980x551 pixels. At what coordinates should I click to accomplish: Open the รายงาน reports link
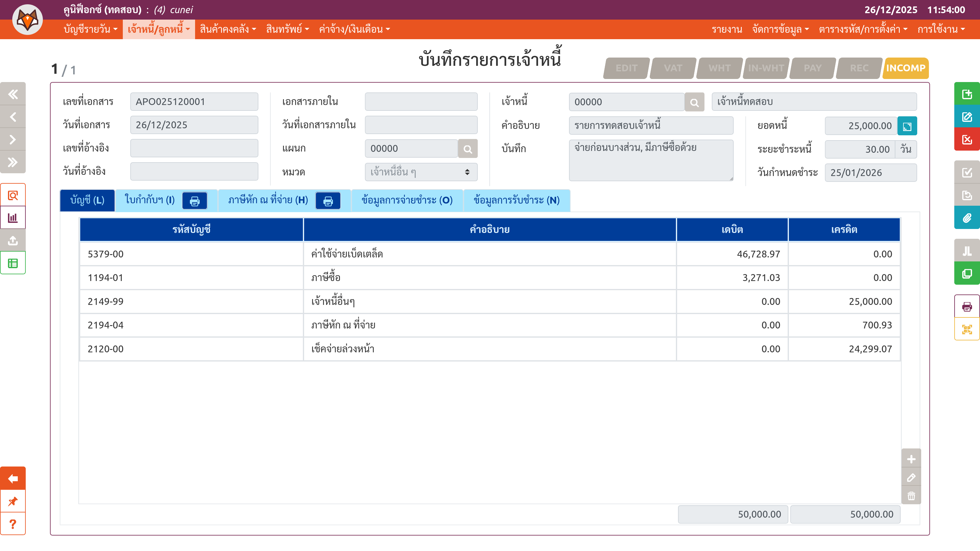click(727, 29)
